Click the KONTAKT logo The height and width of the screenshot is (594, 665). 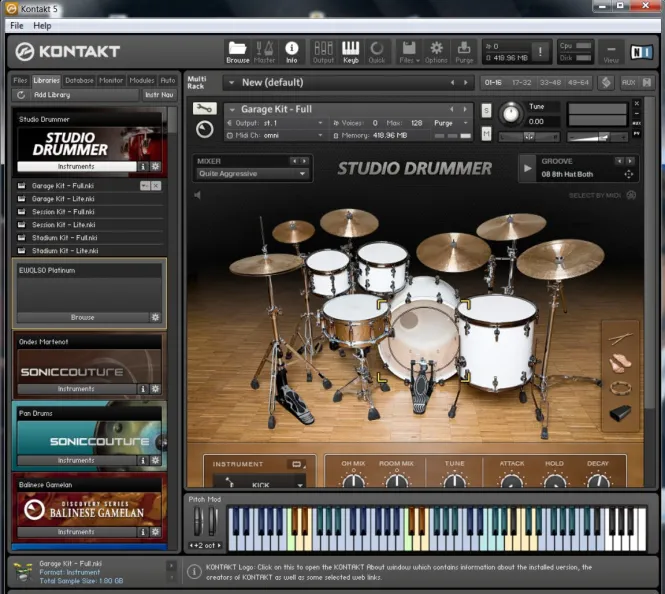[x=68, y=52]
